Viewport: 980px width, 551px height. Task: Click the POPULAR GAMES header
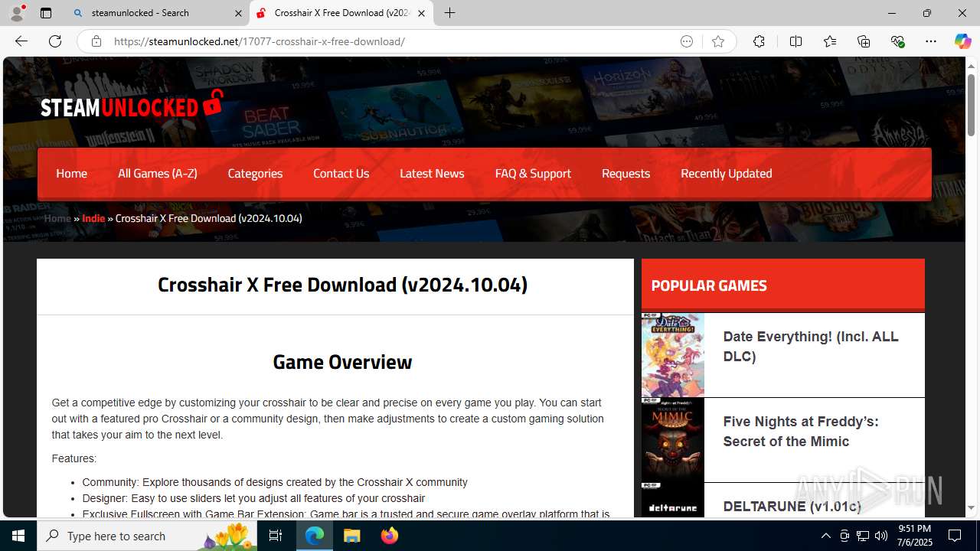click(709, 285)
